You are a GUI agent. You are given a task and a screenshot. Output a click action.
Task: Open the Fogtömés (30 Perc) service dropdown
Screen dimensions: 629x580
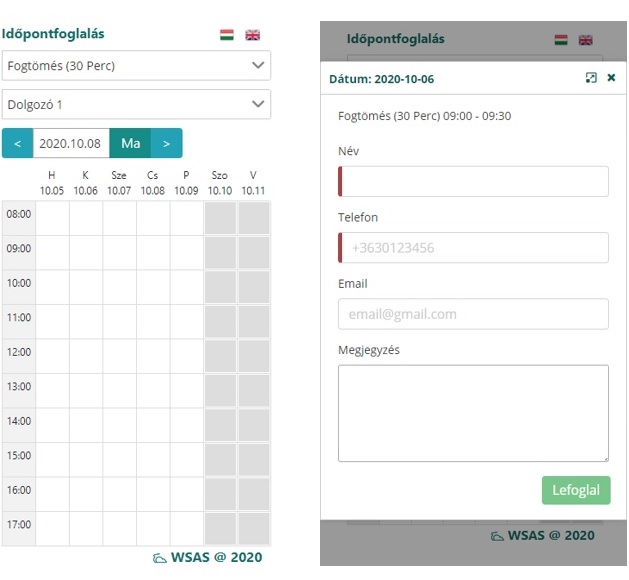(x=136, y=66)
